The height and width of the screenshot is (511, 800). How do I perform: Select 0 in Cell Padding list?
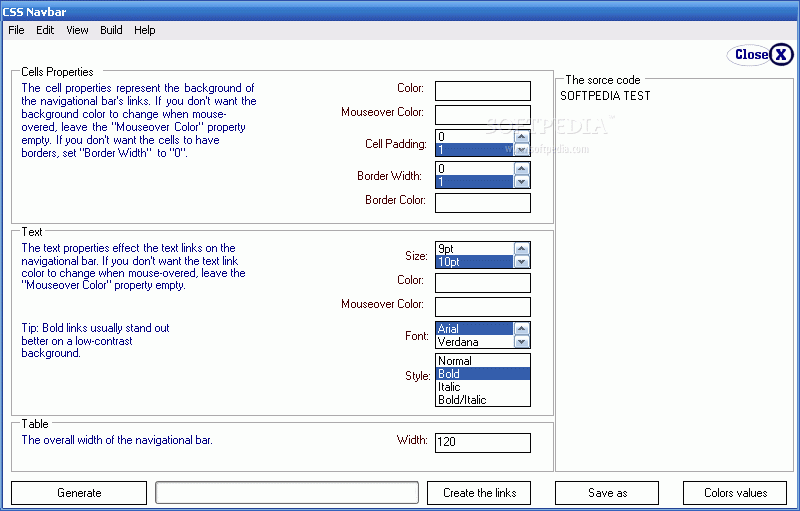coord(474,136)
